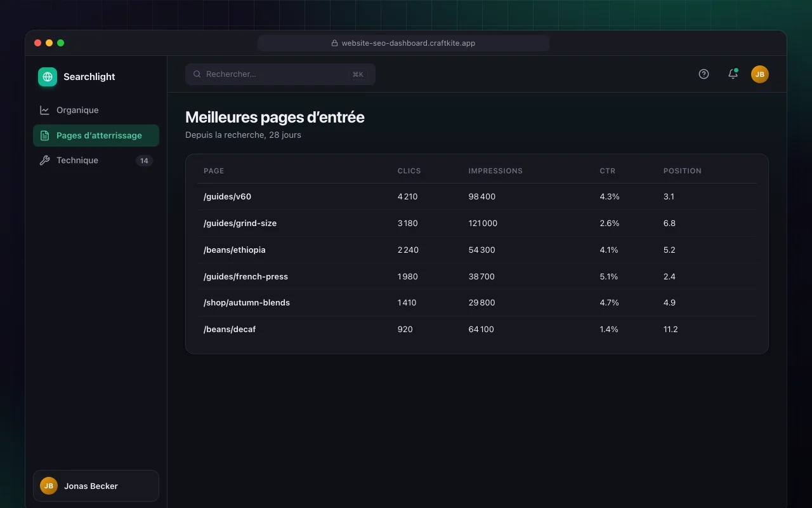Click the Searchlight globe logo icon
This screenshot has width=812, height=508.
48,77
